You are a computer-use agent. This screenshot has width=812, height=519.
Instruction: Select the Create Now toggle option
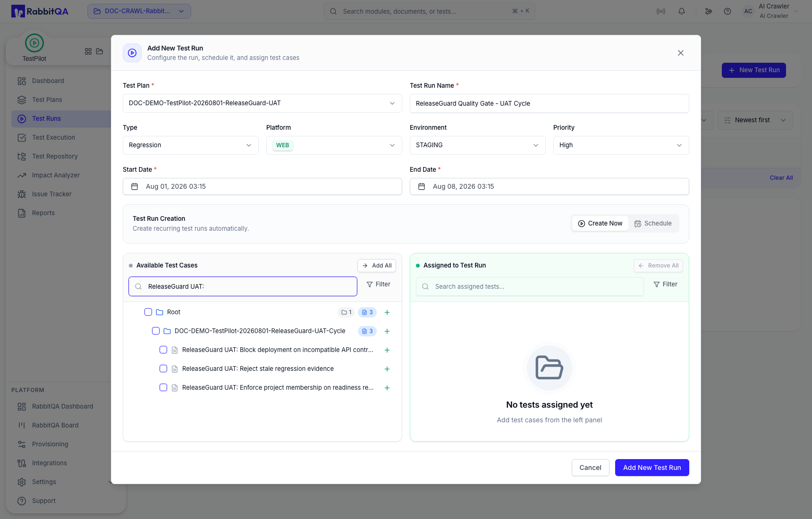tap(600, 224)
